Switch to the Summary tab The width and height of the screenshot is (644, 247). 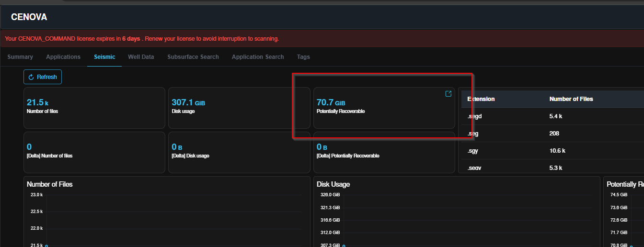(20, 56)
